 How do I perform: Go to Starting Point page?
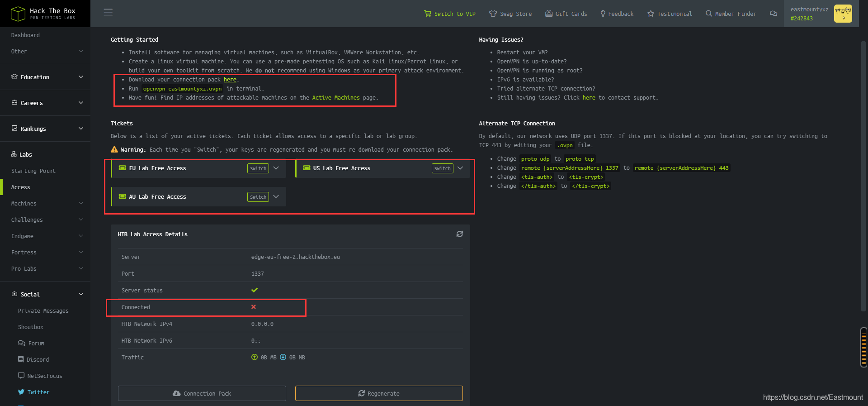click(x=33, y=171)
